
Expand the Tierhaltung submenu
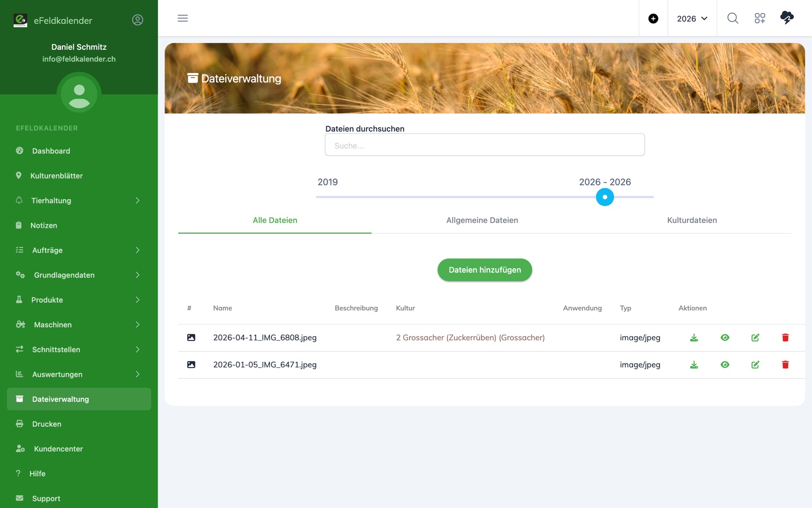tap(79, 201)
